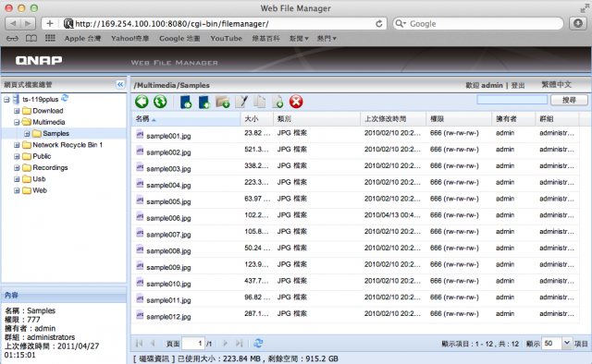Click the green back arrow toolbar icon
The height and width of the screenshot is (364, 592).
(142, 102)
